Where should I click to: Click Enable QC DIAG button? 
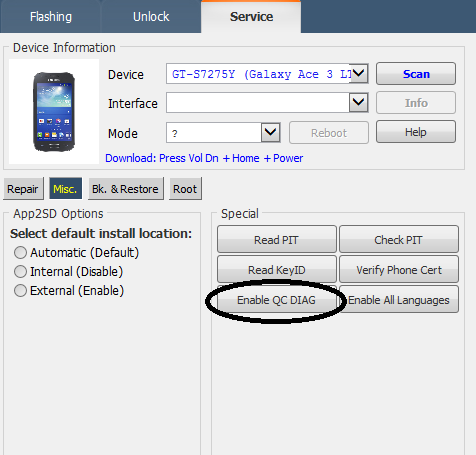pos(277,300)
